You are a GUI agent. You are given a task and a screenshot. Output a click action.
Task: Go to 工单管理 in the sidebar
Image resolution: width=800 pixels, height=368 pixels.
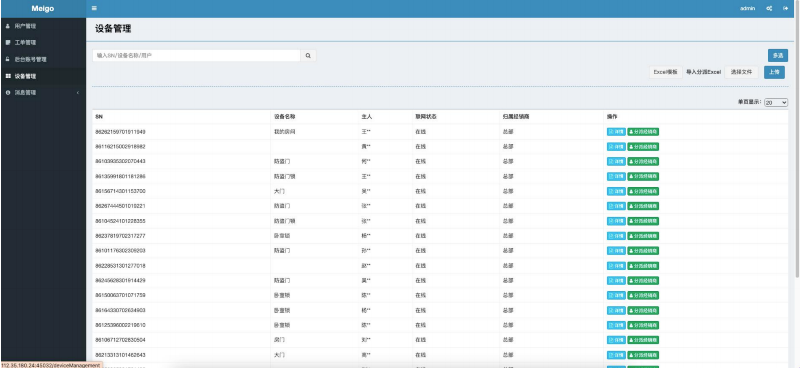click(x=43, y=42)
